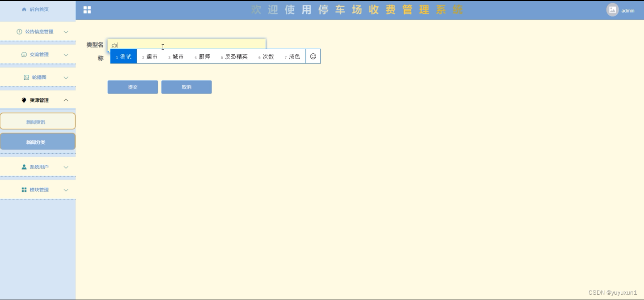
Task: Open the 模块管理 menu
Action: pos(38,190)
